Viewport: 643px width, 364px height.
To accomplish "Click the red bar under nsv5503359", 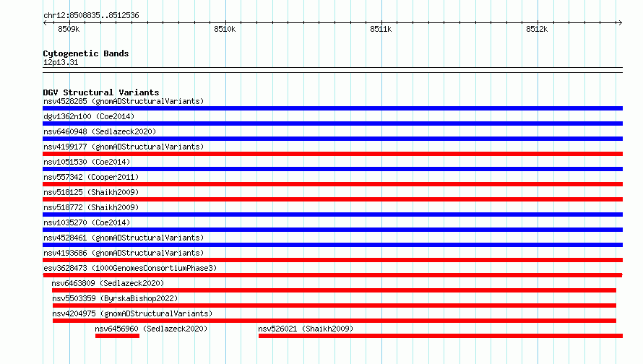I will click(x=335, y=305).
